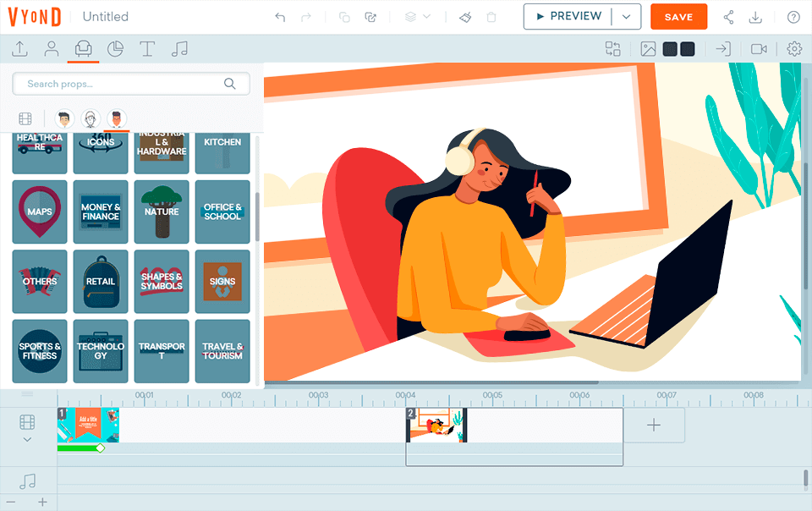
Task: Select the TECHNOLOGY props category
Action: 101,351
